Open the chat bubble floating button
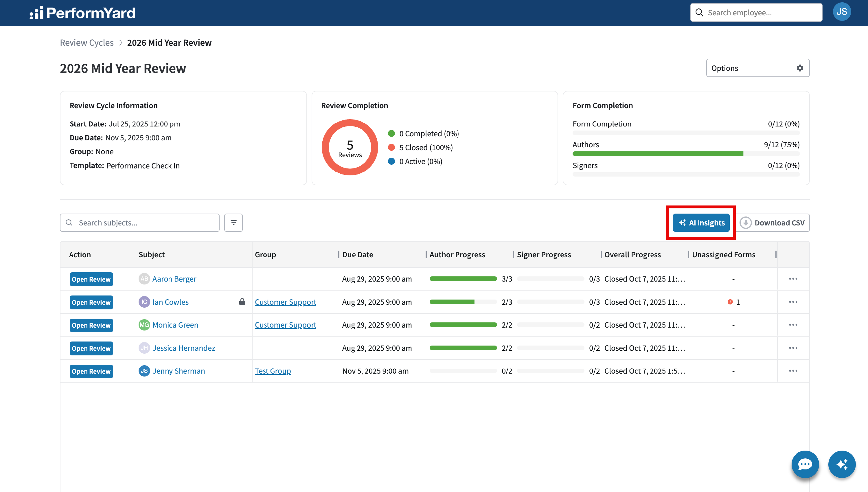 805,464
